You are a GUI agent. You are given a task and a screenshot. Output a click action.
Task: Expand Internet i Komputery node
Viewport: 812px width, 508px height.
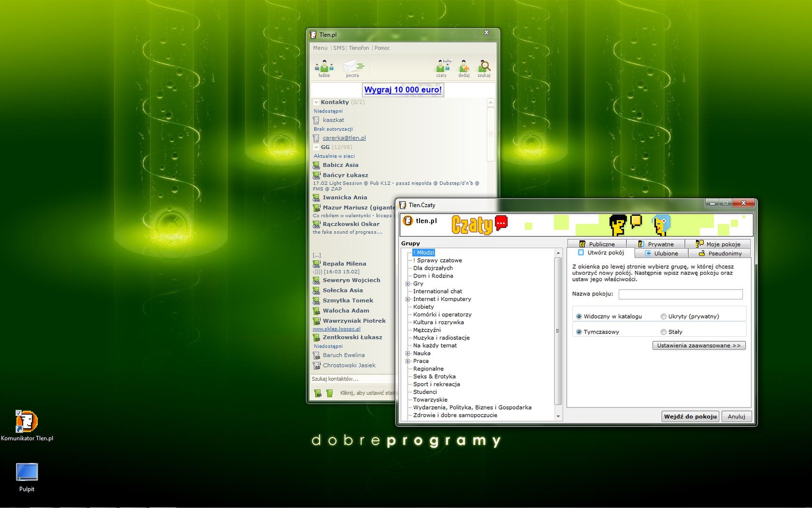point(408,299)
